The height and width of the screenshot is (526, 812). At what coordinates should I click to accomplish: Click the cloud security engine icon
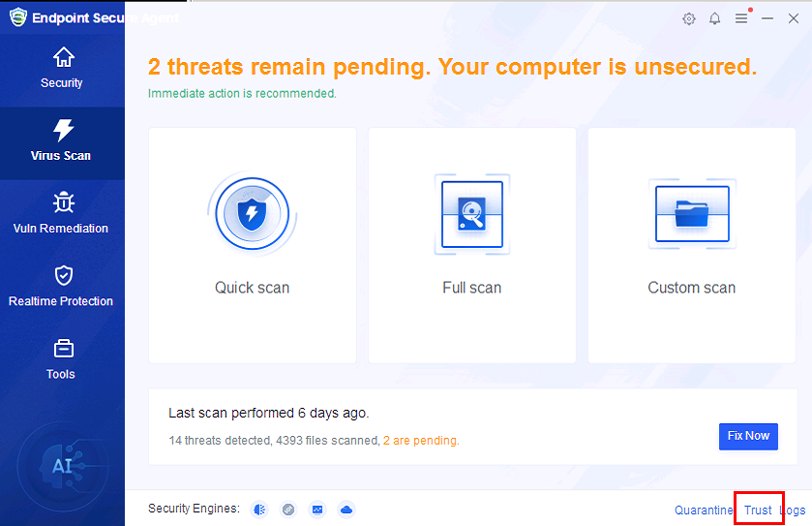pyautogui.click(x=346, y=510)
